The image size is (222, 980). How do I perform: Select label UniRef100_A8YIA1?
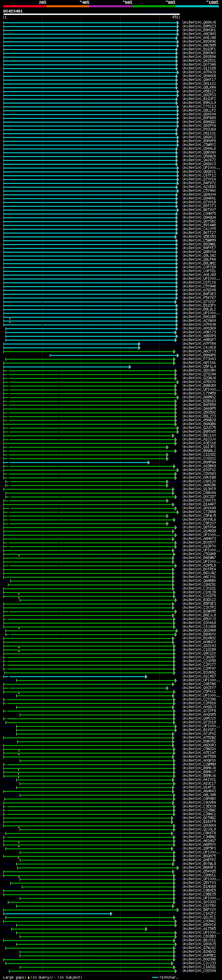(x=199, y=363)
